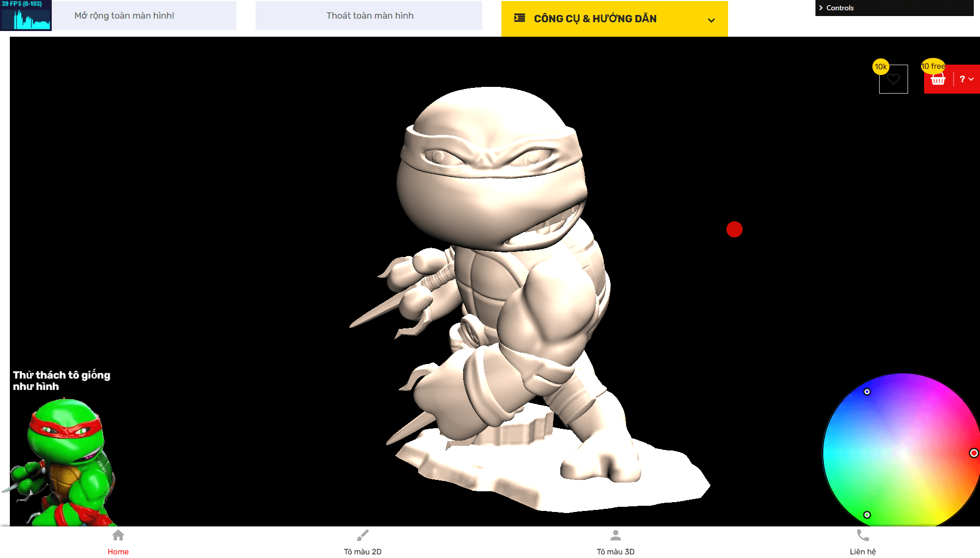This screenshot has width=980, height=558.
Task: Click the person silhouette icon
Action: point(616,535)
